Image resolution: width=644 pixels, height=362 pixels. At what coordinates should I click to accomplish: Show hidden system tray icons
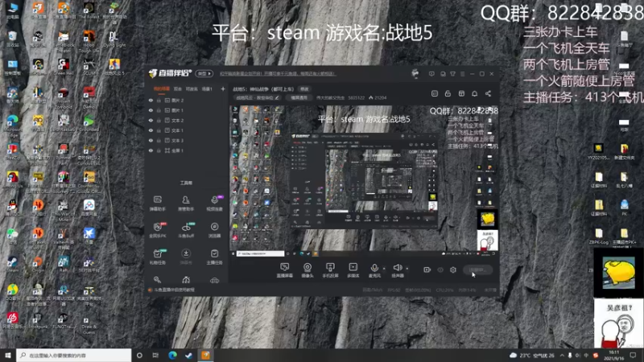coord(562,355)
